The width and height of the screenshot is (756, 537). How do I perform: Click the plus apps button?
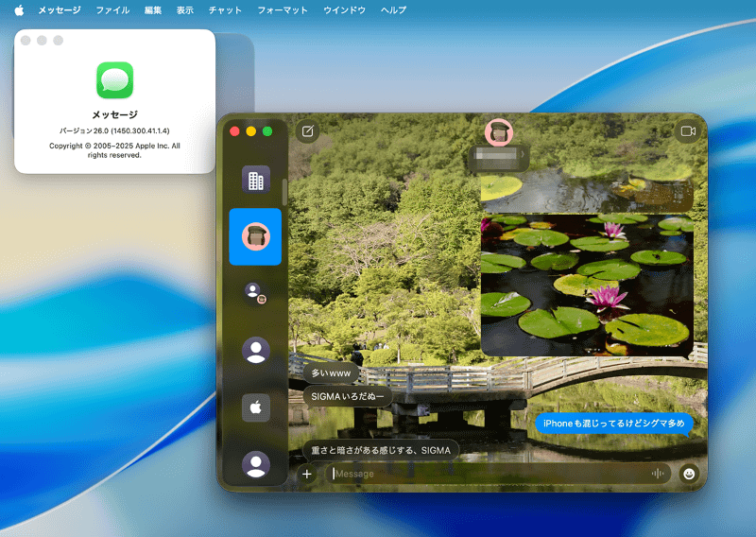pyautogui.click(x=306, y=474)
